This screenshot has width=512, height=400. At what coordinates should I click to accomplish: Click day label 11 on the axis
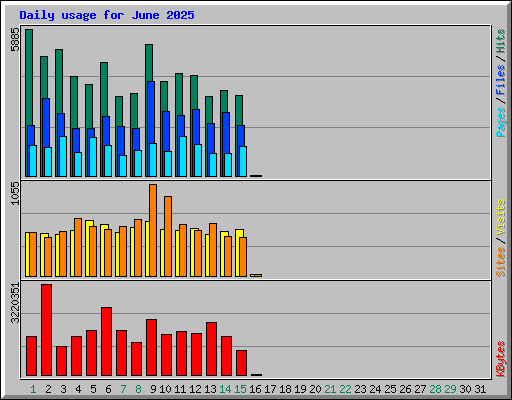[x=180, y=389]
